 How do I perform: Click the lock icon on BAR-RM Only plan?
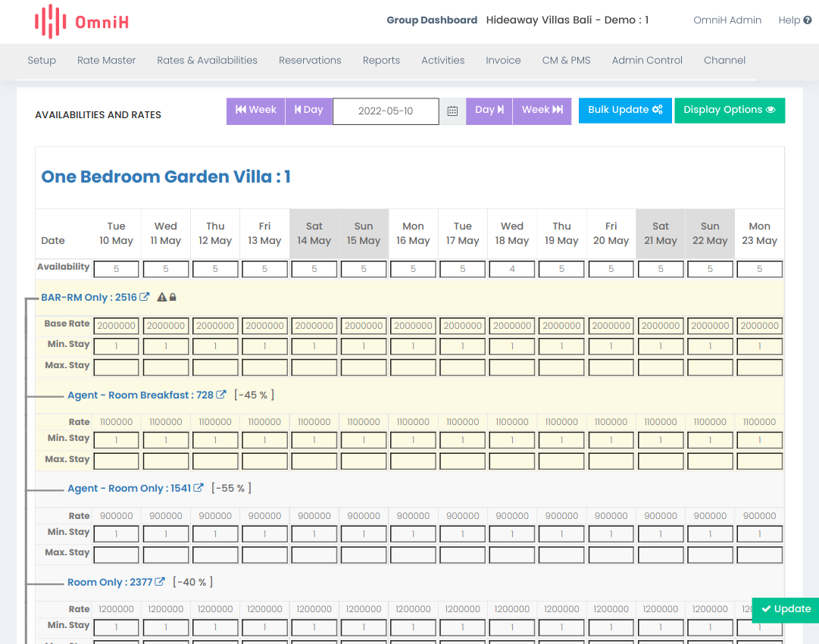173,297
